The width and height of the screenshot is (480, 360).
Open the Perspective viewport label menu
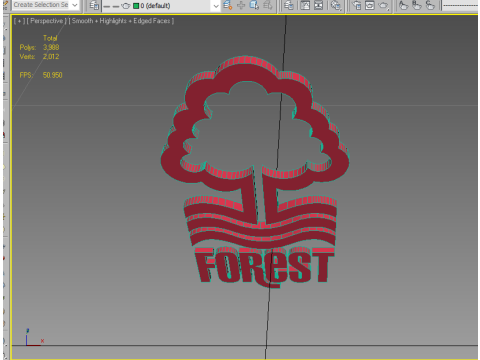pos(46,21)
